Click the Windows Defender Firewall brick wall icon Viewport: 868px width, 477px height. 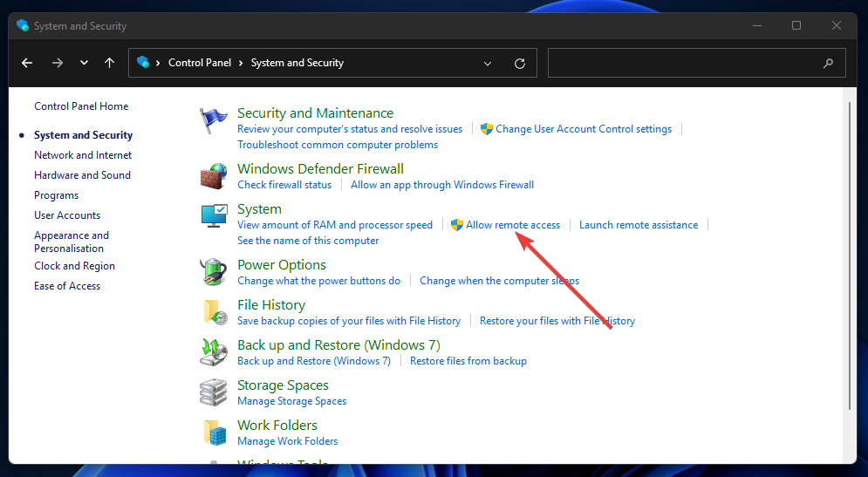click(214, 176)
